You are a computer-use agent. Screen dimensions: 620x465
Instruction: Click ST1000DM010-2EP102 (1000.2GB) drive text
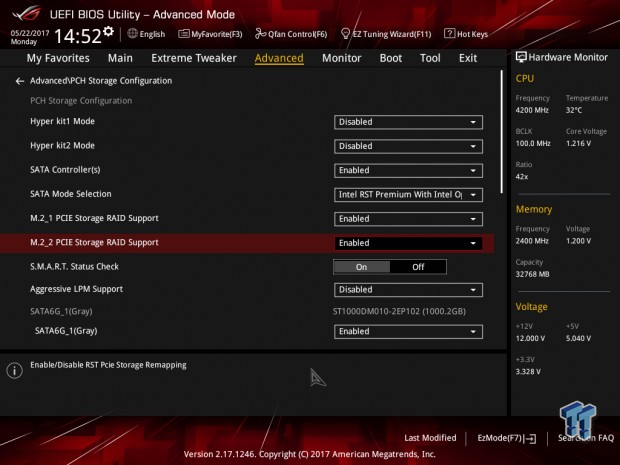click(x=399, y=312)
